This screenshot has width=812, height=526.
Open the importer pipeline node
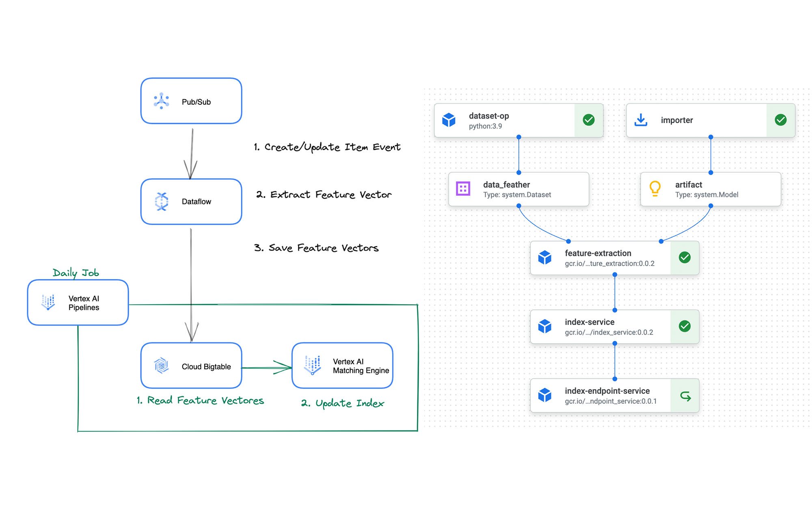click(710, 120)
